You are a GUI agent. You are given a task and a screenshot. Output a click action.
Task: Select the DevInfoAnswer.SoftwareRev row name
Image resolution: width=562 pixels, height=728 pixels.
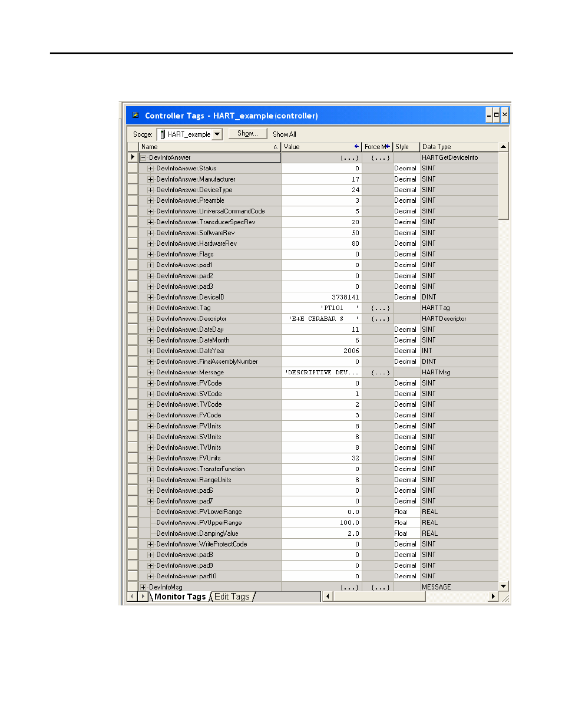(x=196, y=233)
